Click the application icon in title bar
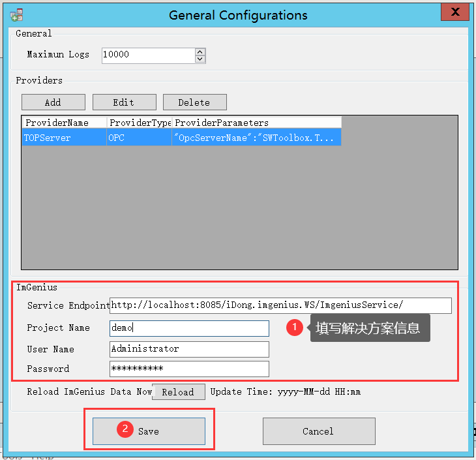This screenshot has height=460, width=476. [16, 14]
